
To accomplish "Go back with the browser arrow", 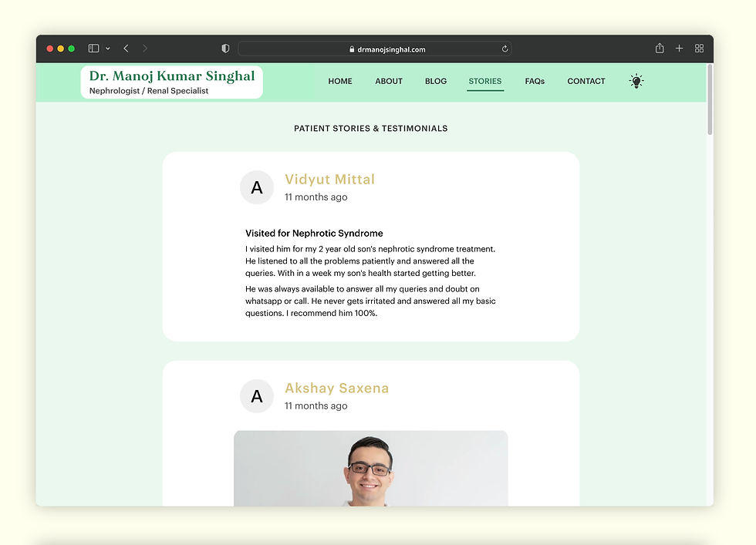I will [x=127, y=49].
